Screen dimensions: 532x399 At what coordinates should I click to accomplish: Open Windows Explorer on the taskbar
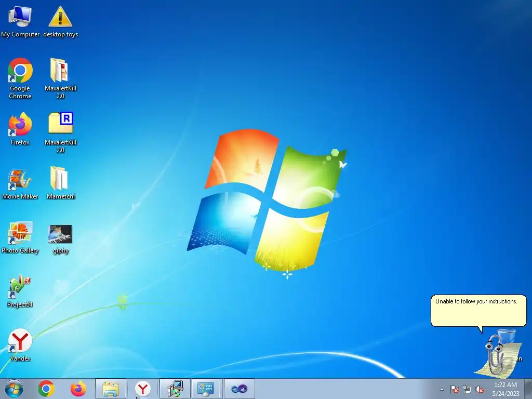[111, 389]
